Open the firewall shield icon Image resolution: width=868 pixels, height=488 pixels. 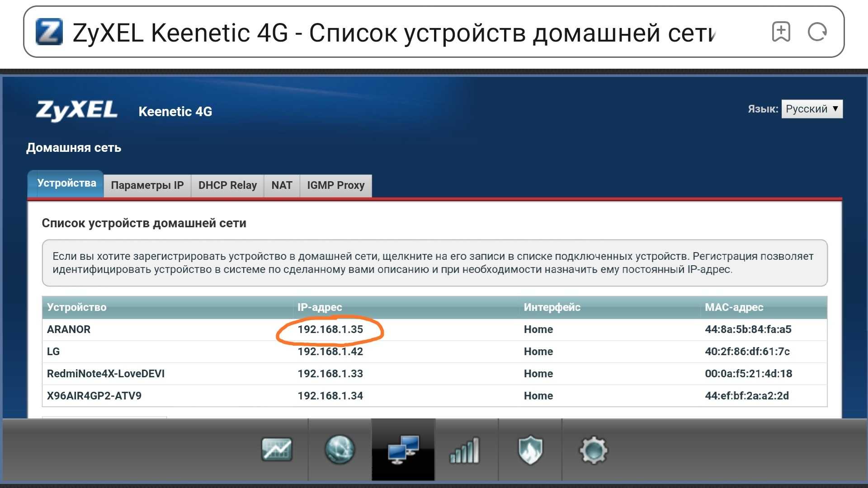(x=530, y=450)
